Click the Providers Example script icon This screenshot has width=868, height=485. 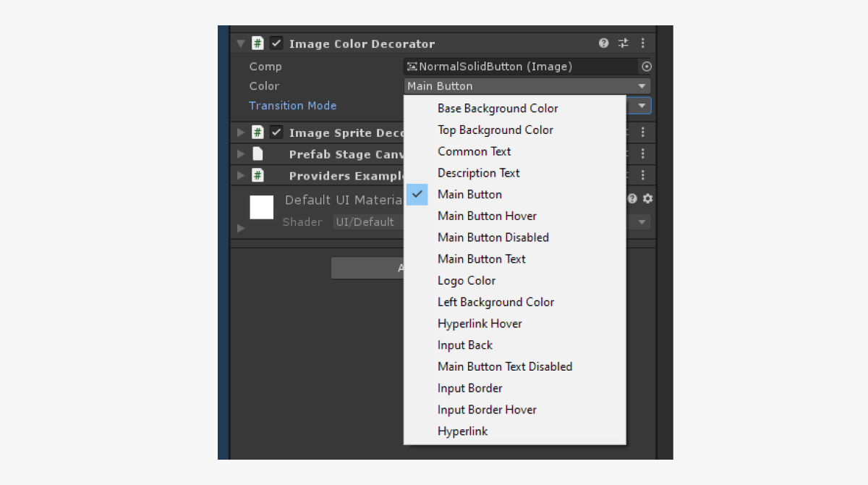(258, 175)
